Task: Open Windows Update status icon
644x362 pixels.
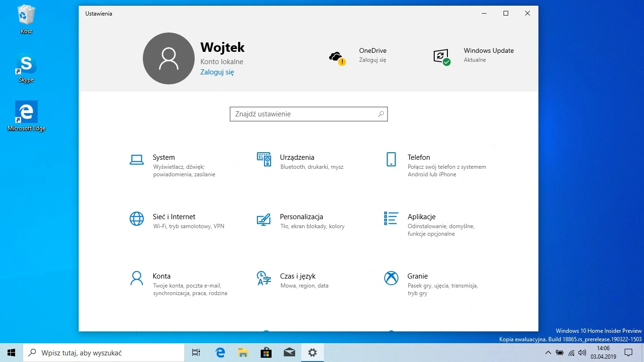Action: pos(441,57)
